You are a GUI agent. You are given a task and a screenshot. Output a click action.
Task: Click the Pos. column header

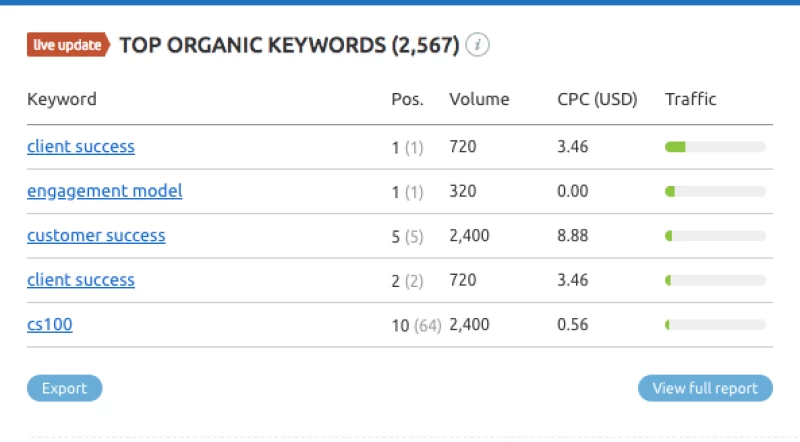pyautogui.click(x=407, y=99)
